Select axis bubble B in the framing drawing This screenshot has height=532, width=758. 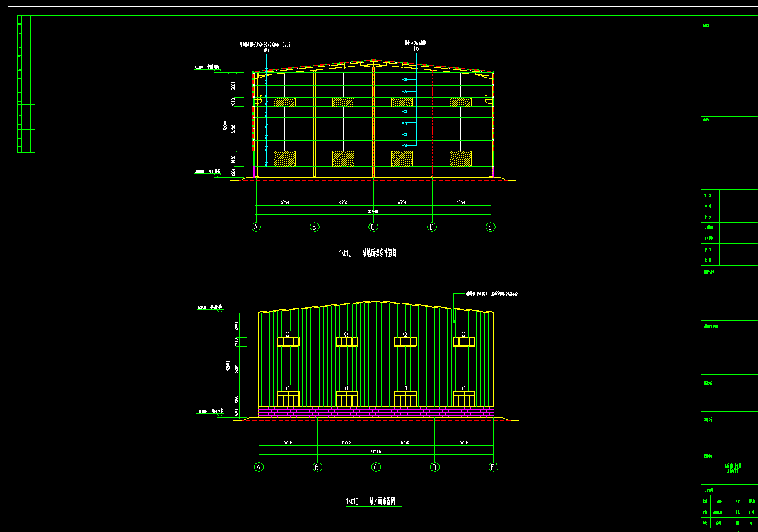point(315,227)
